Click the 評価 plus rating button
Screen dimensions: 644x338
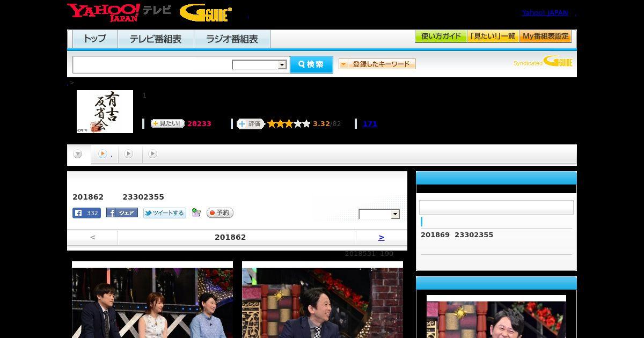click(x=251, y=124)
